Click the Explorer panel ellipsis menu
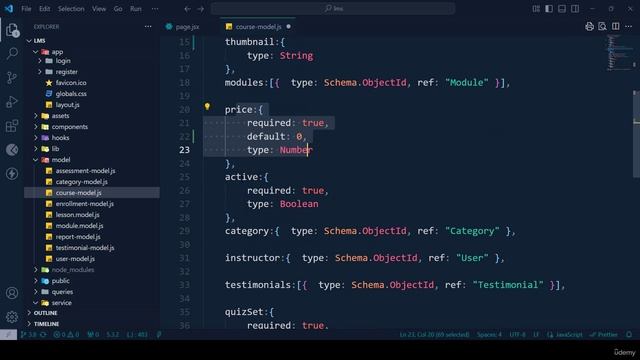This screenshot has height=360, width=640. pos(148,27)
